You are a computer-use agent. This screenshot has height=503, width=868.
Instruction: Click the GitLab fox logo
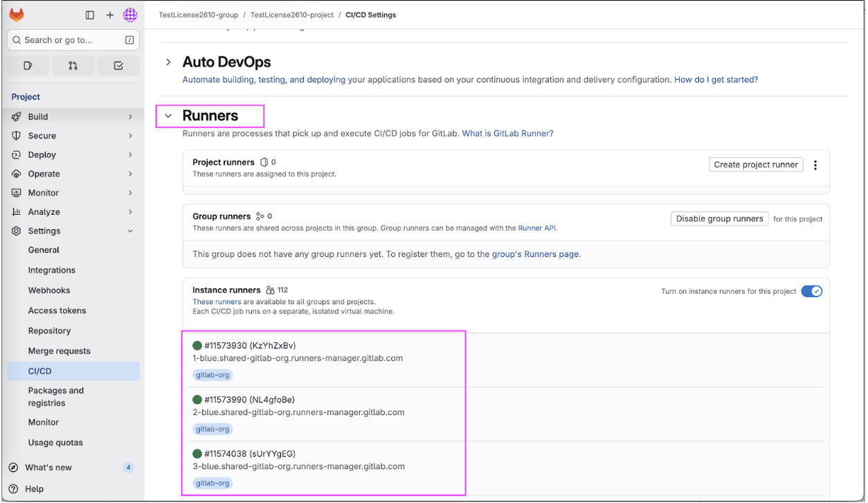(17, 14)
